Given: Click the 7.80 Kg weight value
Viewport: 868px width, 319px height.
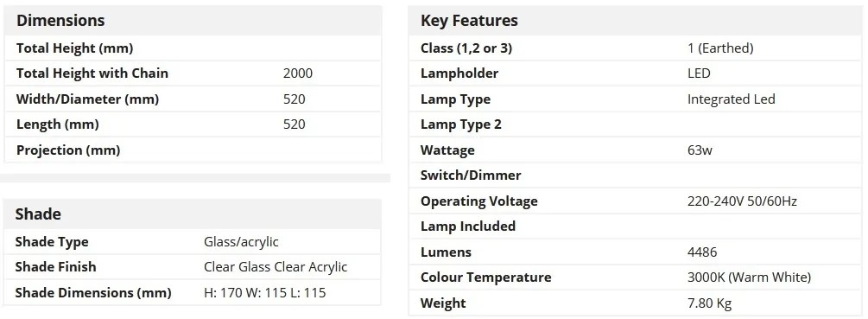Looking at the screenshot, I should pyautogui.click(x=709, y=303).
